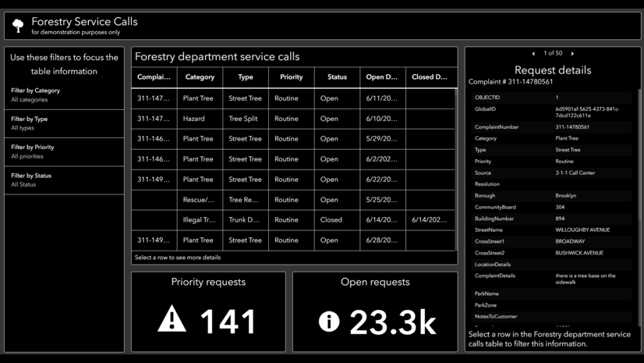
Task: Click the GlobalID value in request details
Action: click(x=587, y=112)
